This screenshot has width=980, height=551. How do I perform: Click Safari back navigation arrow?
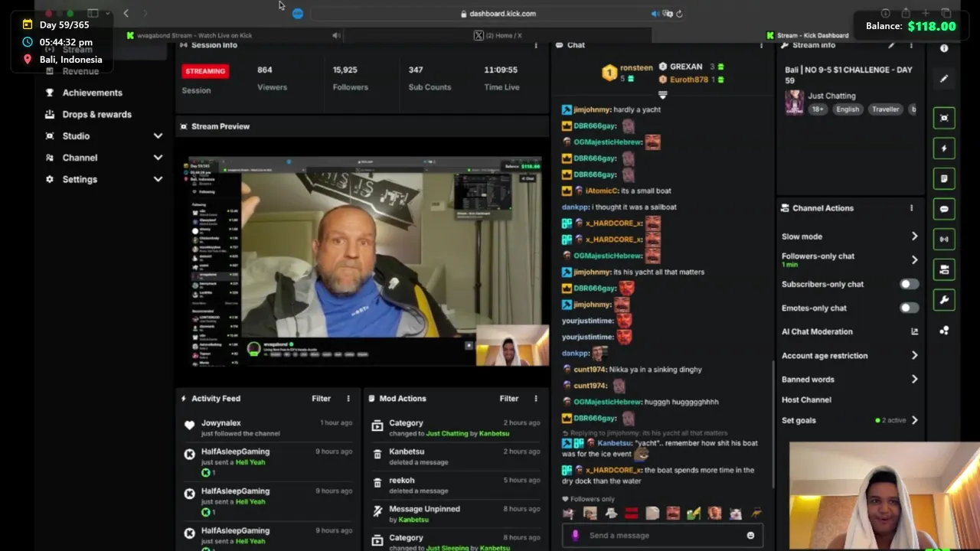(126, 13)
